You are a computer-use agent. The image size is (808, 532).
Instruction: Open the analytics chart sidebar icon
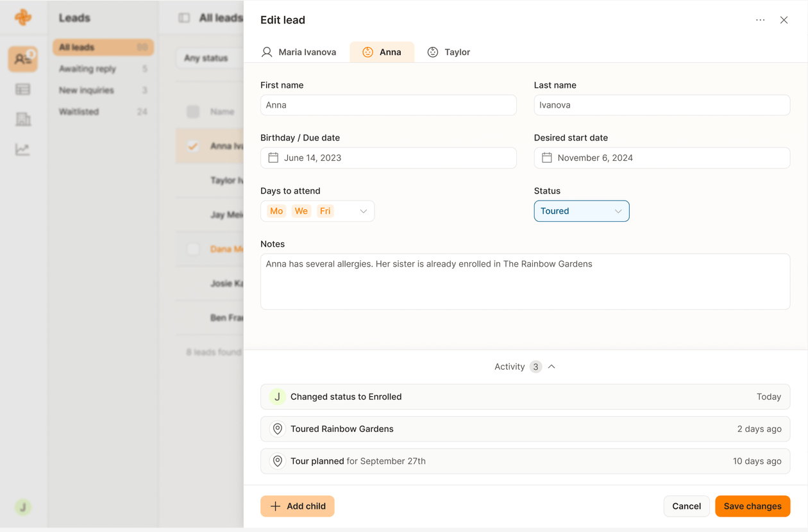[x=22, y=149]
